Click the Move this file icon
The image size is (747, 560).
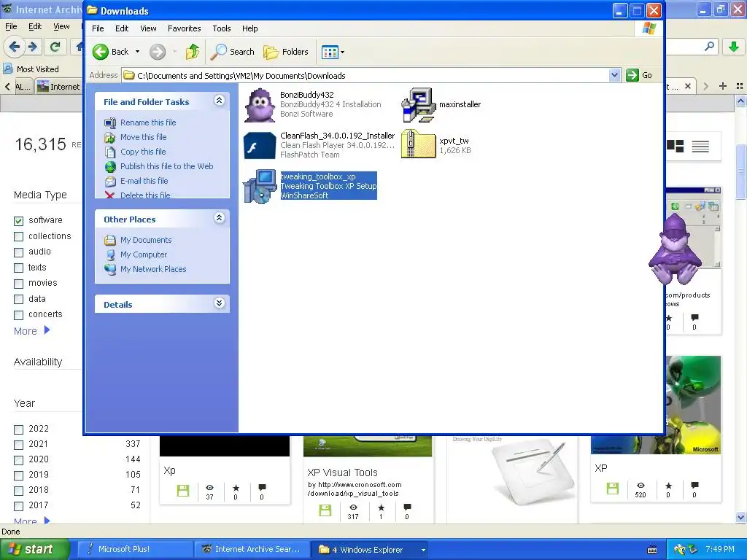point(110,138)
